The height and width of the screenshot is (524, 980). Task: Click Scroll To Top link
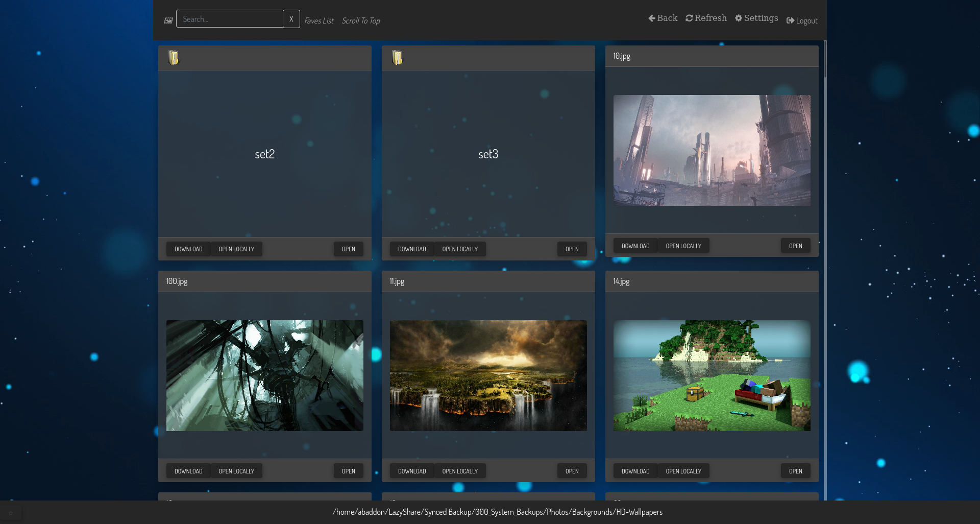[x=361, y=21]
